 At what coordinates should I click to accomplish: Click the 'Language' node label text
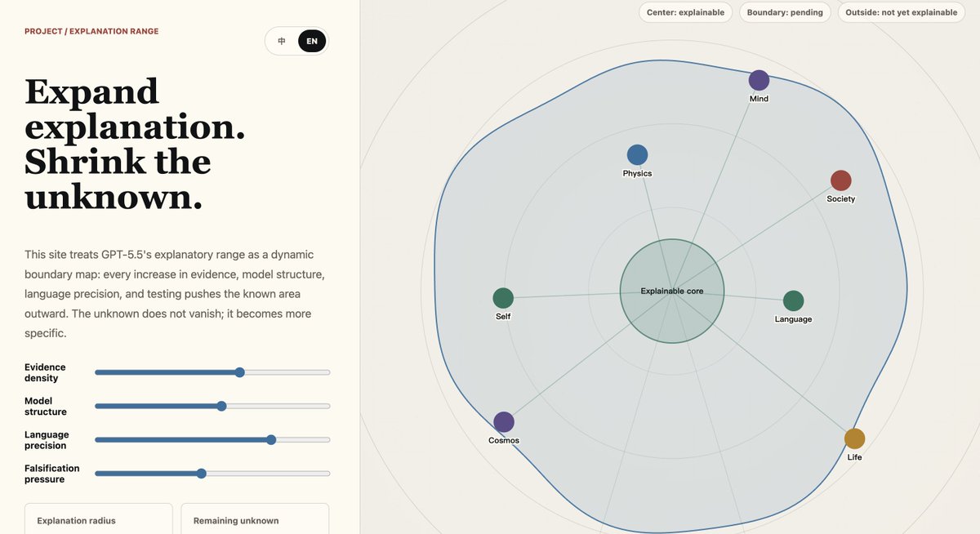pos(793,319)
